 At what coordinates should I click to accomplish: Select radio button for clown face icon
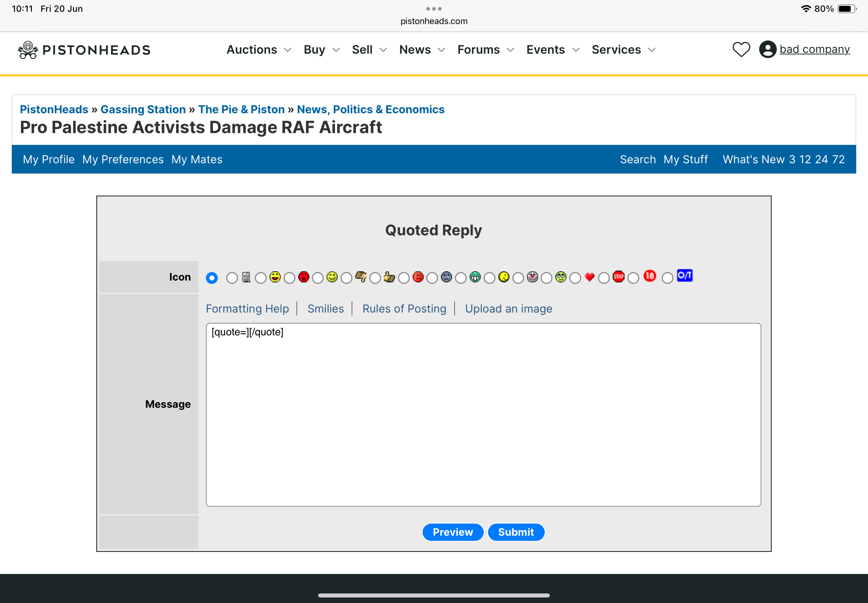tap(518, 278)
